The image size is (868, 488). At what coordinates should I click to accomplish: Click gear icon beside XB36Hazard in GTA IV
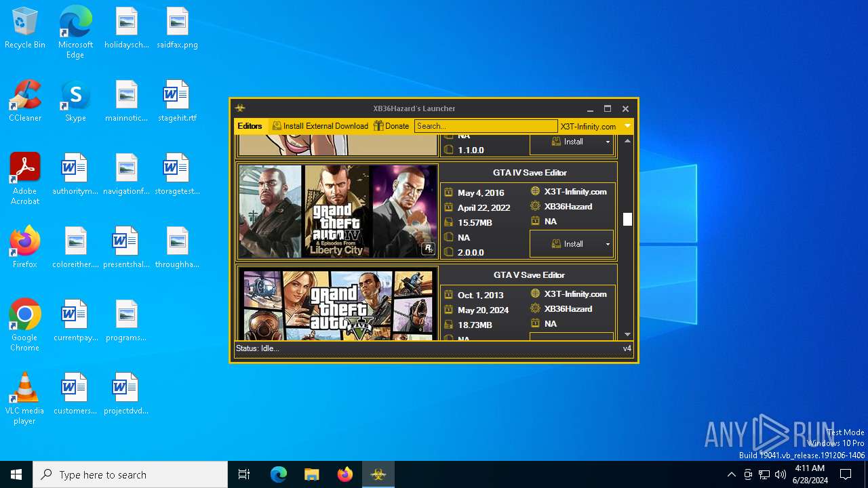pos(535,206)
